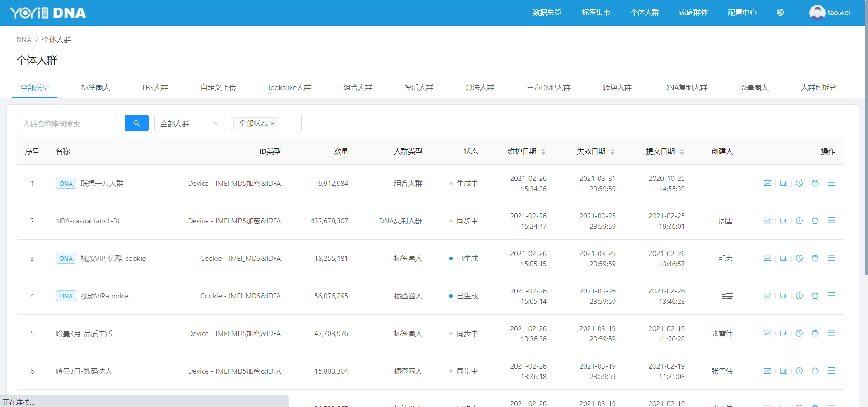This screenshot has height=407, width=868.
Task: Switch to the 标签圈人 tab
Action: (x=95, y=87)
